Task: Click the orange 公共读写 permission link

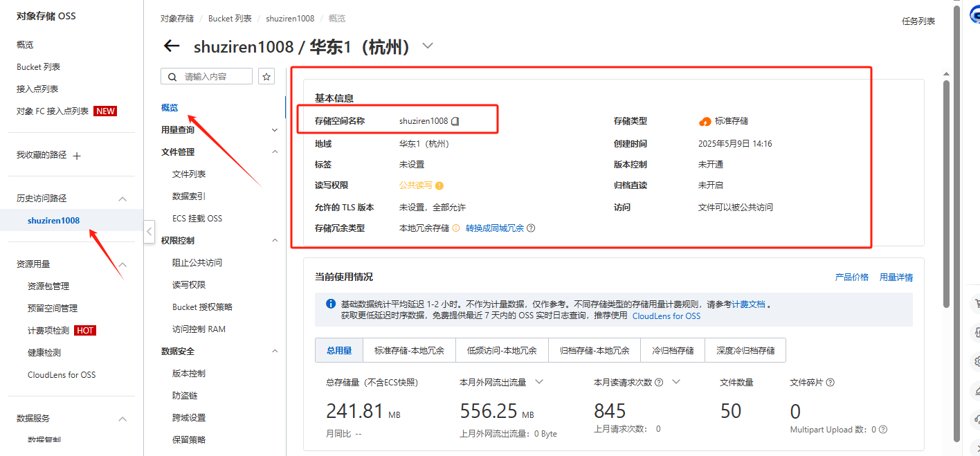Action: pos(416,185)
